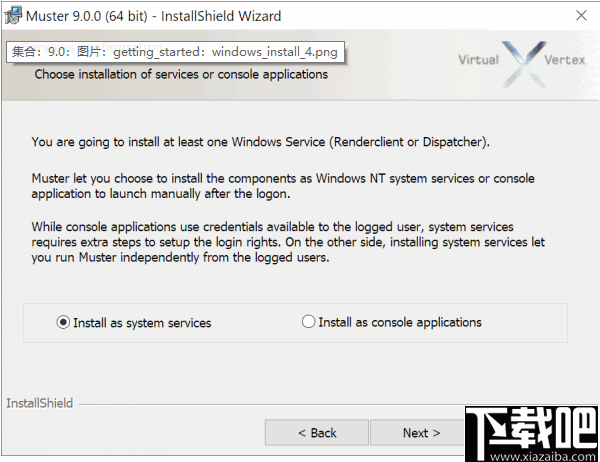
Task: Choose "Install as console applications" option
Action: 309,322
